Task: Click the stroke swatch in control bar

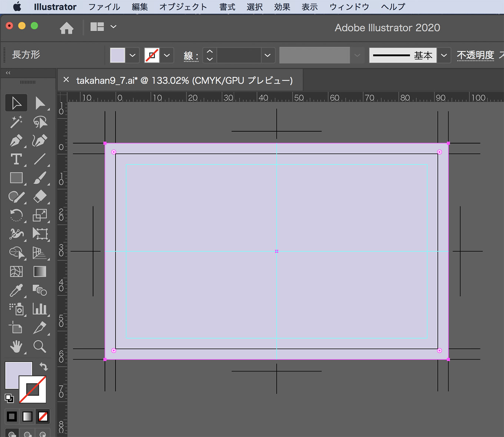Action: pyautogui.click(x=152, y=55)
